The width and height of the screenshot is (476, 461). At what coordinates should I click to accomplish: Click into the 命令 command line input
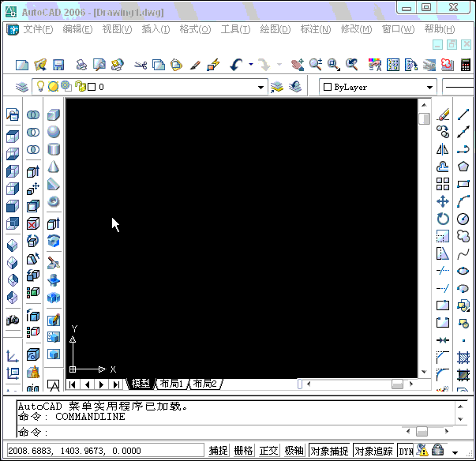point(209,432)
